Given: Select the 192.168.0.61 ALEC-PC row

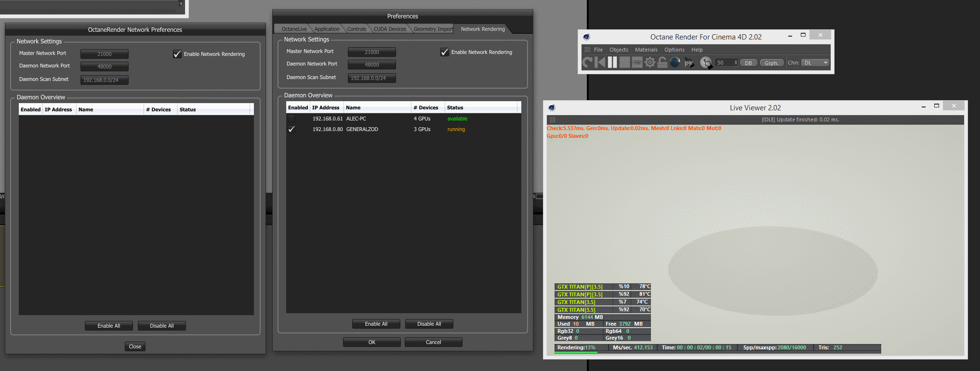Looking at the screenshot, I should tap(404, 119).
